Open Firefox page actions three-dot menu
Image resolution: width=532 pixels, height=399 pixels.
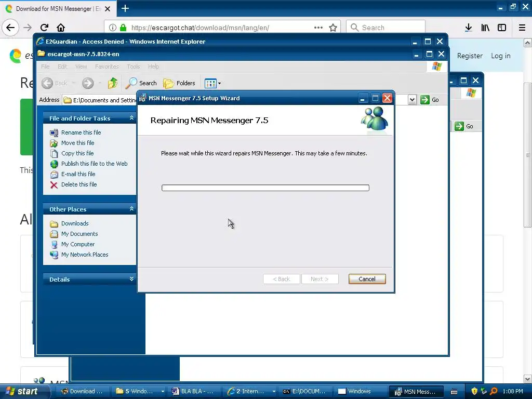(x=318, y=28)
